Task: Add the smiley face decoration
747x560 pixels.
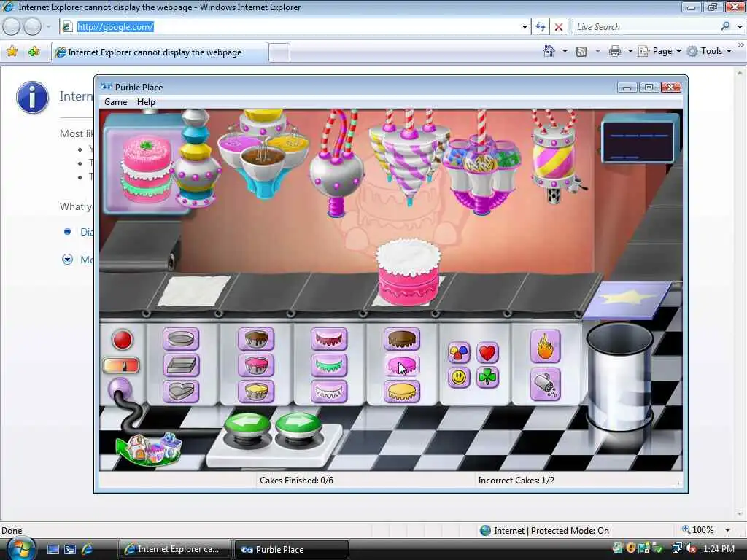Action: (459, 378)
